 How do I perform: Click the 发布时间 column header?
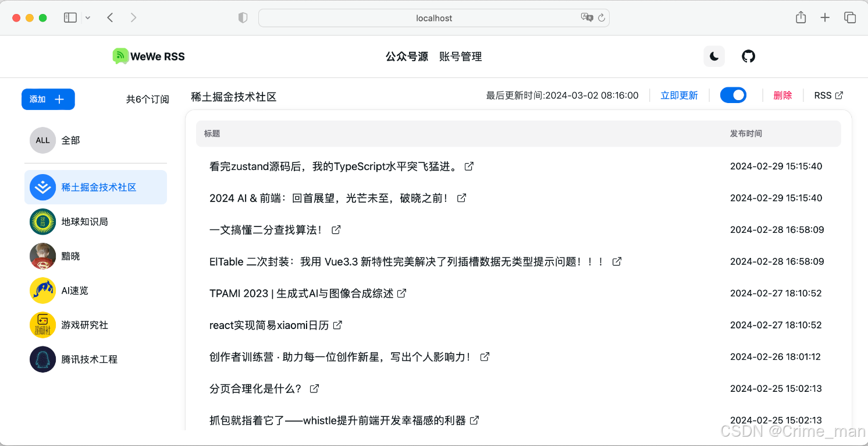point(746,133)
